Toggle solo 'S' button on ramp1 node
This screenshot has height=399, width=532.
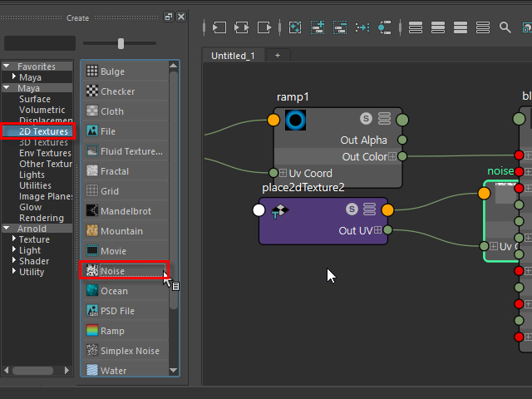tap(366, 118)
